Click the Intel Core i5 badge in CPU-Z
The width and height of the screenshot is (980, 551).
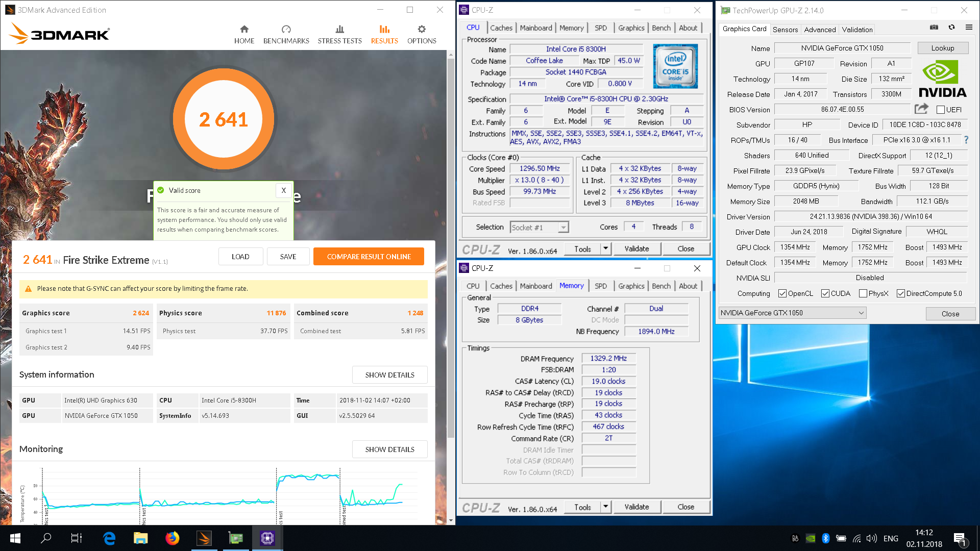pyautogui.click(x=675, y=66)
